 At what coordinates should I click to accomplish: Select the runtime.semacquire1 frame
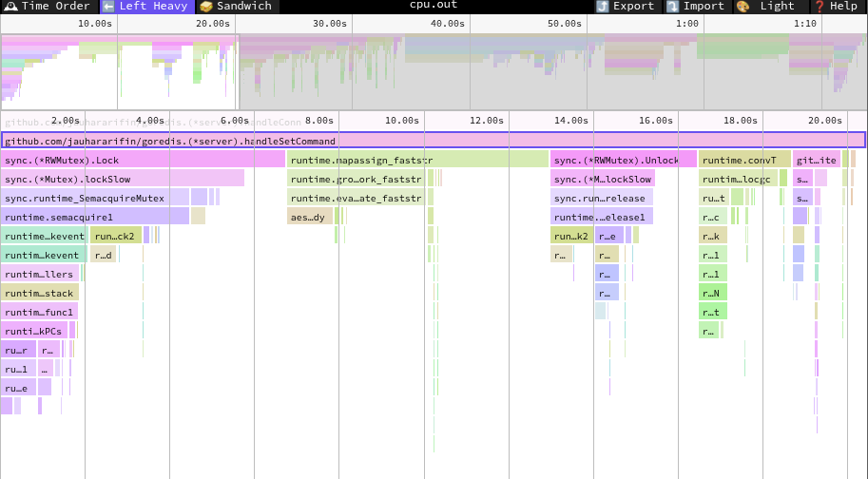95,217
